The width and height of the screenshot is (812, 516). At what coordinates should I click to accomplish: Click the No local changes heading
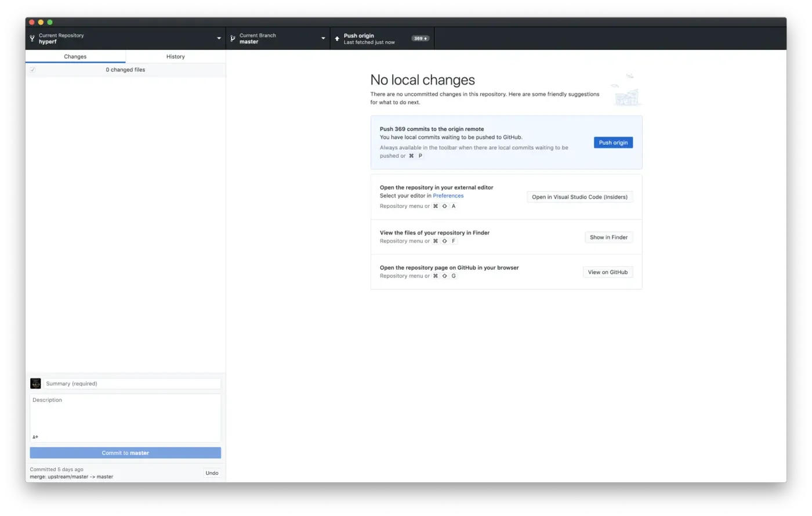click(422, 80)
